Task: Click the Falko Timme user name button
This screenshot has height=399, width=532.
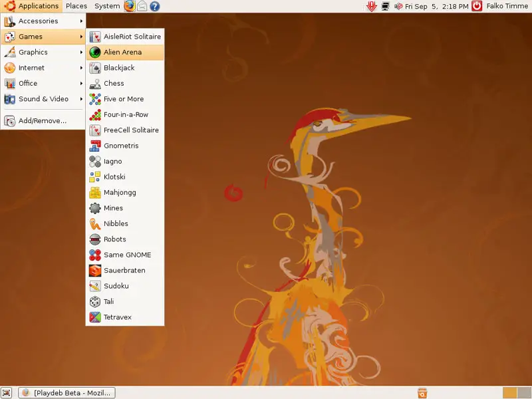Action: (x=507, y=6)
